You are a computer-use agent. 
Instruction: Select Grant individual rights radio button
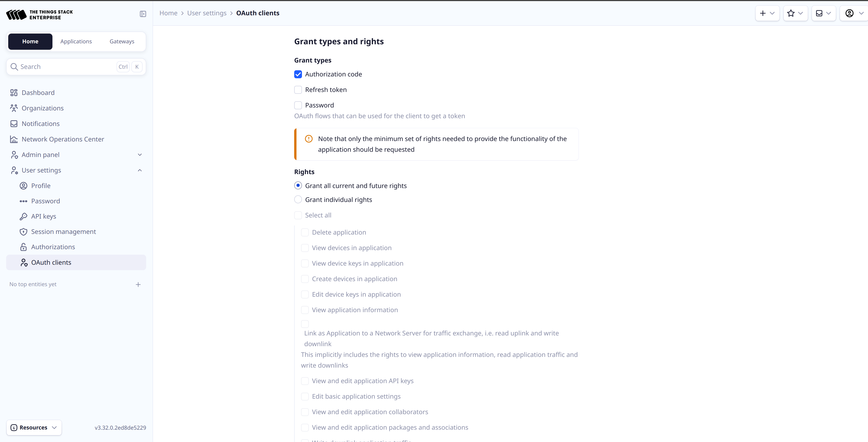coord(297,200)
